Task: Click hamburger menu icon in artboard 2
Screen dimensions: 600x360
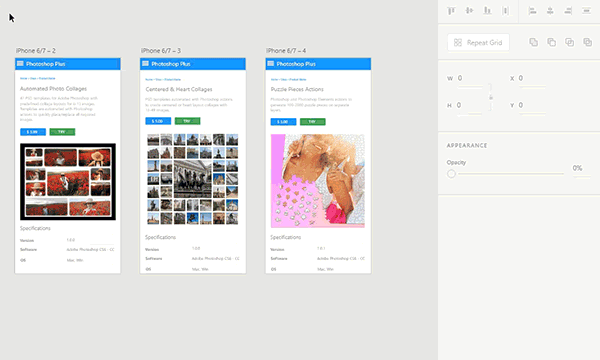Action: click(20, 64)
